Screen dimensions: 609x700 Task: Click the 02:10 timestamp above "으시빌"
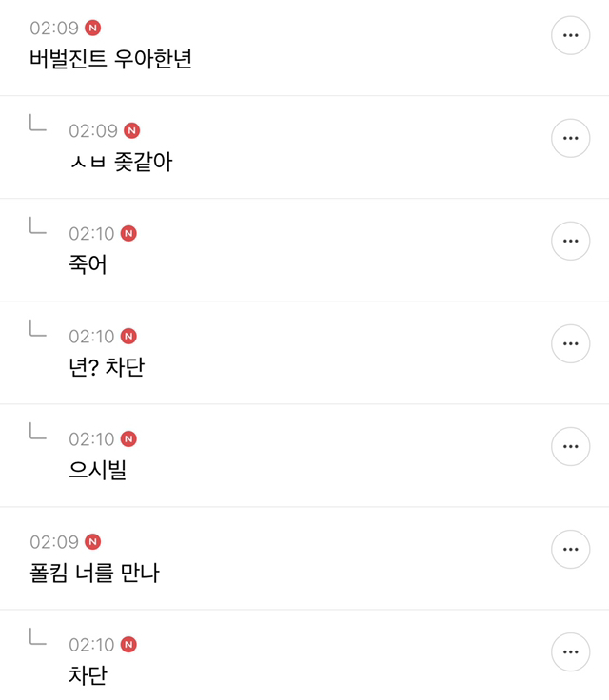[91, 439]
